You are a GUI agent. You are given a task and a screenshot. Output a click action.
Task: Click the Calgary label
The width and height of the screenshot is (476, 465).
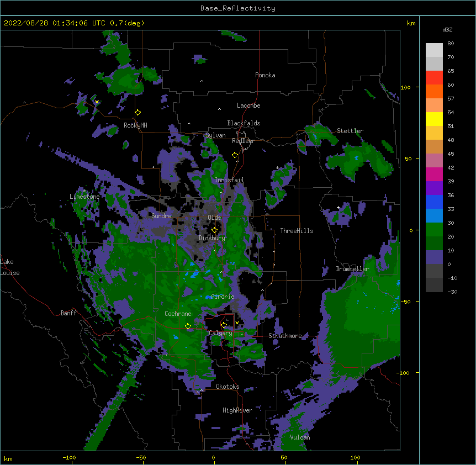tap(220, 333)
